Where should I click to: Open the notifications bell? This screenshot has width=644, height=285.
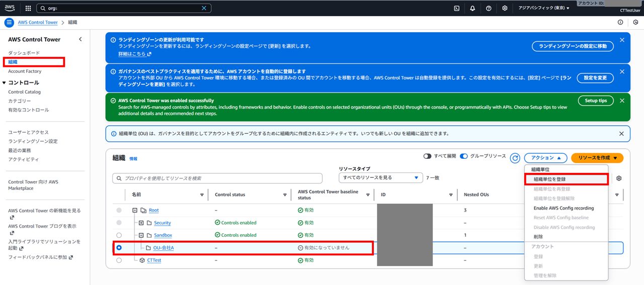(472, 9)
